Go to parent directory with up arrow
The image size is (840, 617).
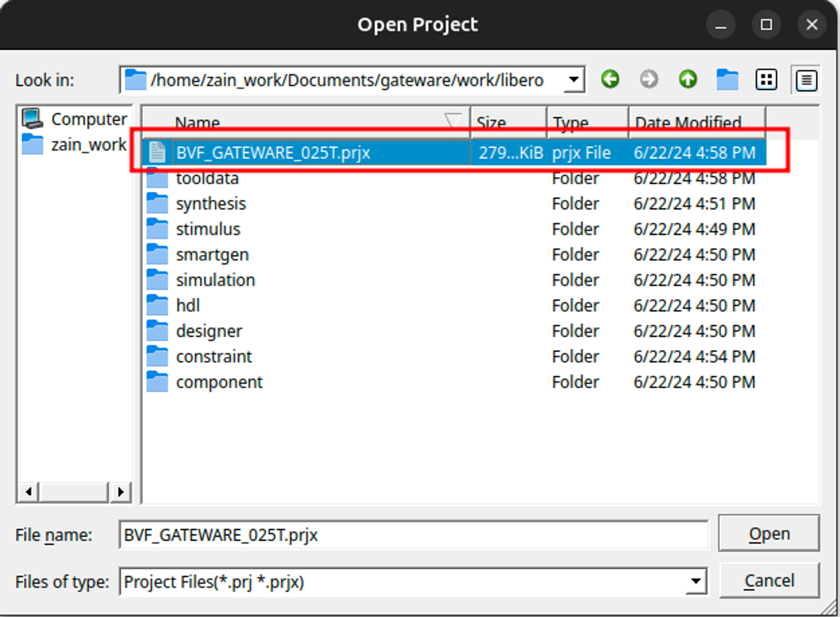click(688, 79)
